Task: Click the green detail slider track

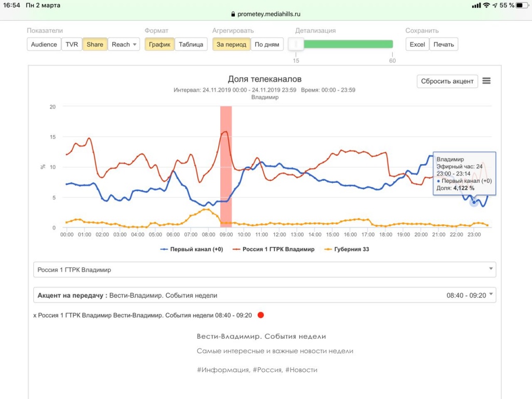Action: pos(349,44)
